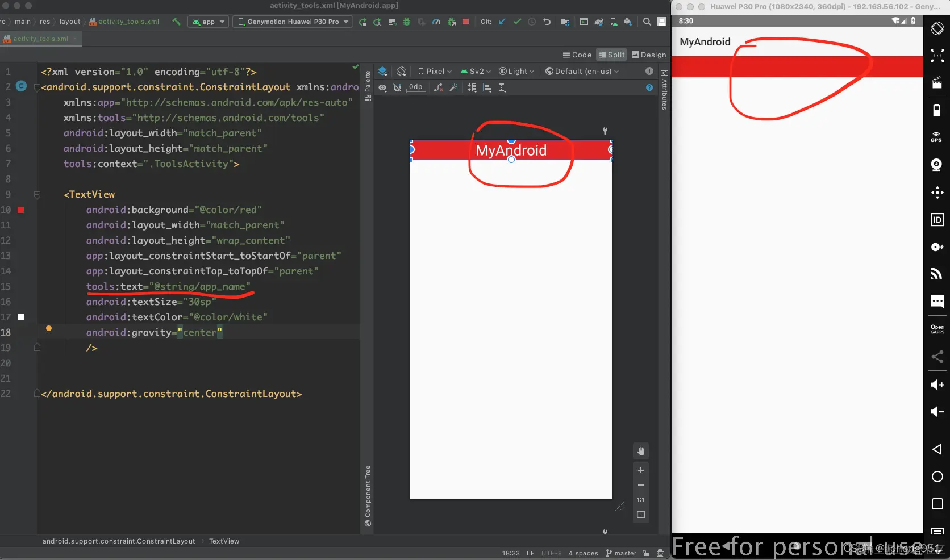Viewport: 950px width, 560px height.
Task: Open the Attributes side panel
Action: (x=664, y=90)
